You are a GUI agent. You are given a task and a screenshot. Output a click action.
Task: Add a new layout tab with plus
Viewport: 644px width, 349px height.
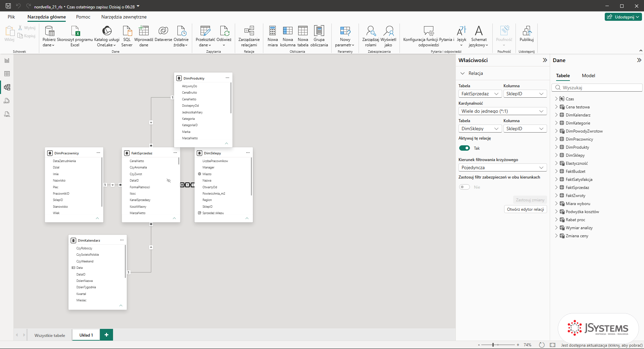tap(106, 335)
